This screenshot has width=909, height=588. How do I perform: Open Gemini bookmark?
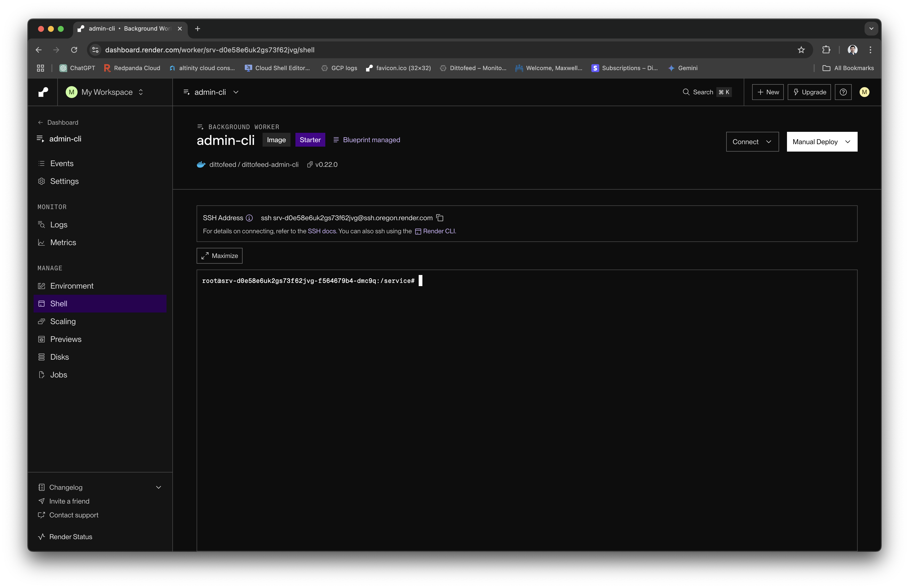(x=682, y=68)
